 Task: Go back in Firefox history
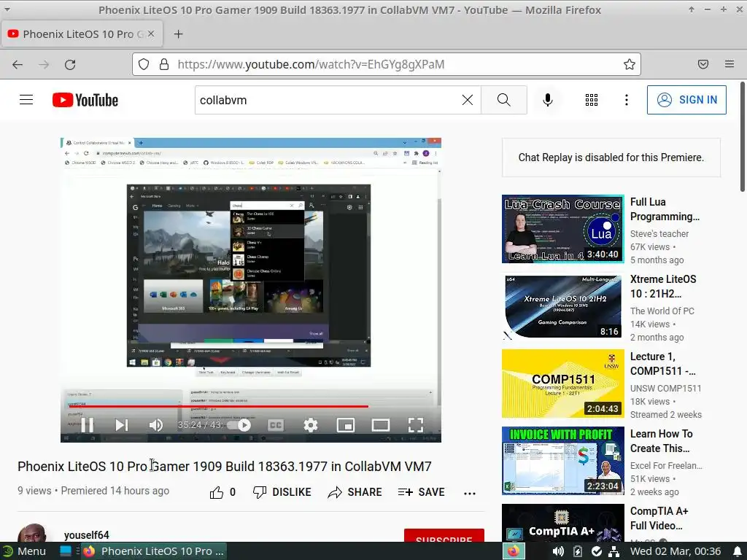tap(18, 64)
